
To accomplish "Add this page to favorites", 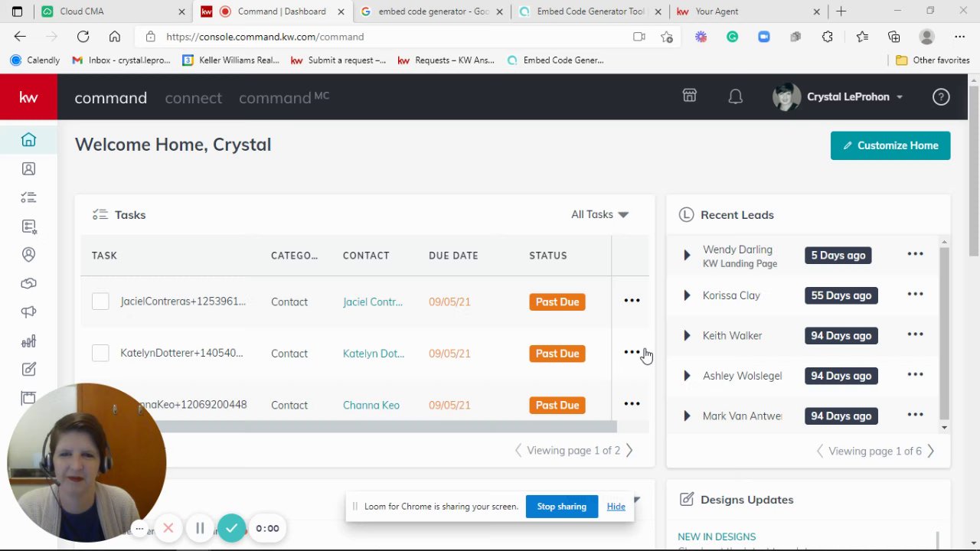I will click(667, 37).
